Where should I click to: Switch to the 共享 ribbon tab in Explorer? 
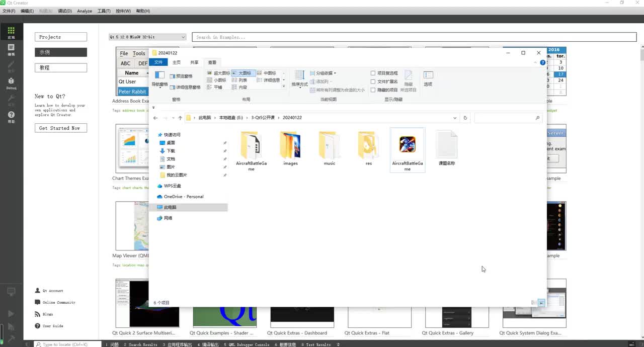click(194, 62)
